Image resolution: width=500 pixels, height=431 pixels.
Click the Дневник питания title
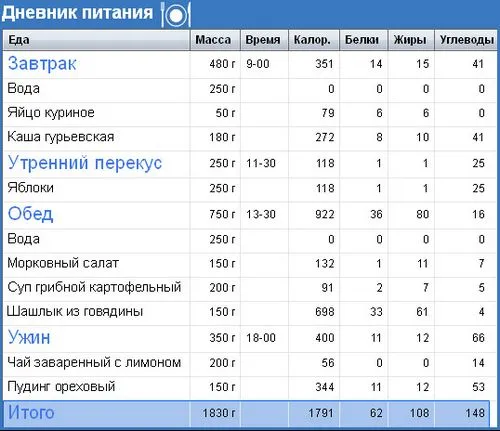tap(77, 13)
